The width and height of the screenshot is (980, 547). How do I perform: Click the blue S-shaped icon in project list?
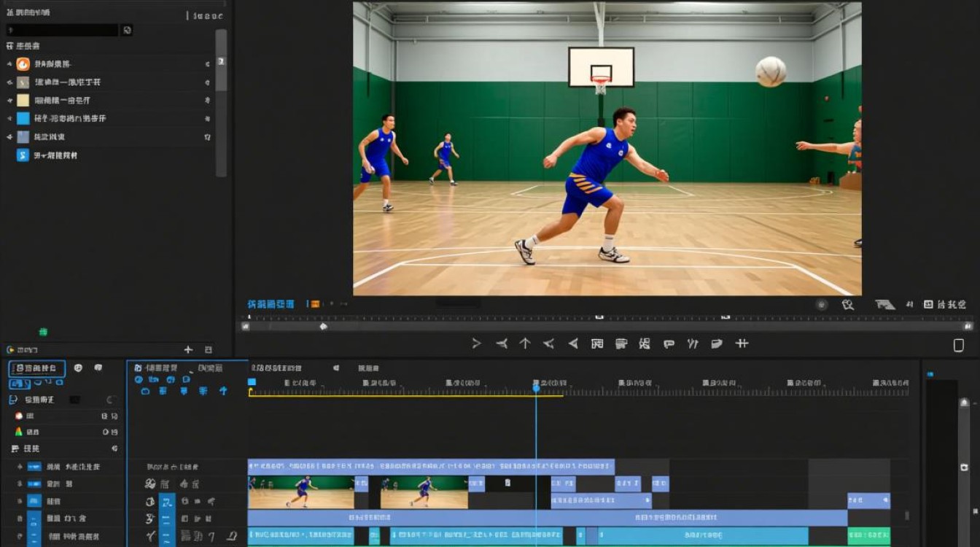23,155
